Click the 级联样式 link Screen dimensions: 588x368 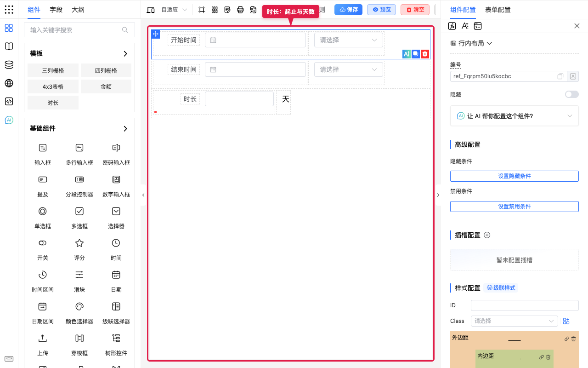click(x=501, y=288)
